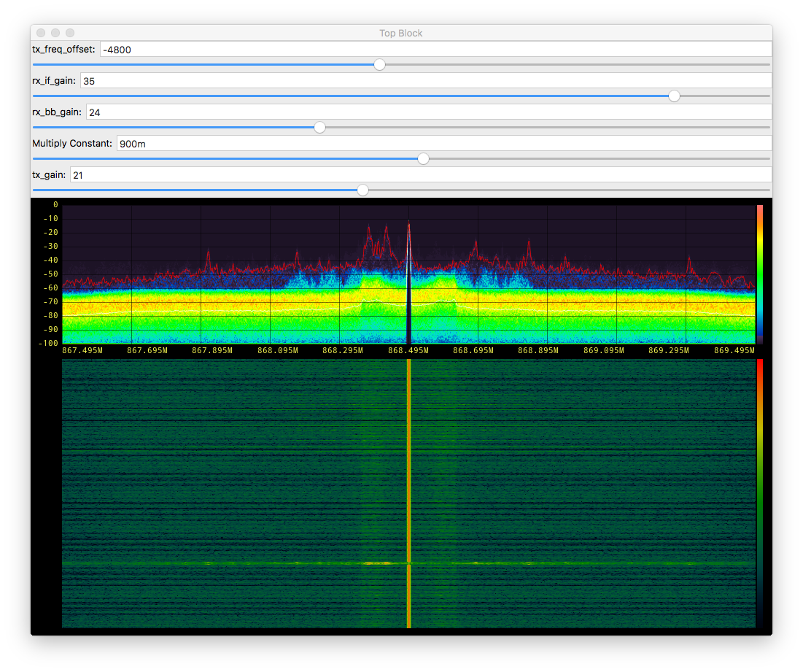Image resolution: width=803 pixels, height=672 pixels.
Task: Click the 868.495M frequency axis label
Action: (408, 351)
